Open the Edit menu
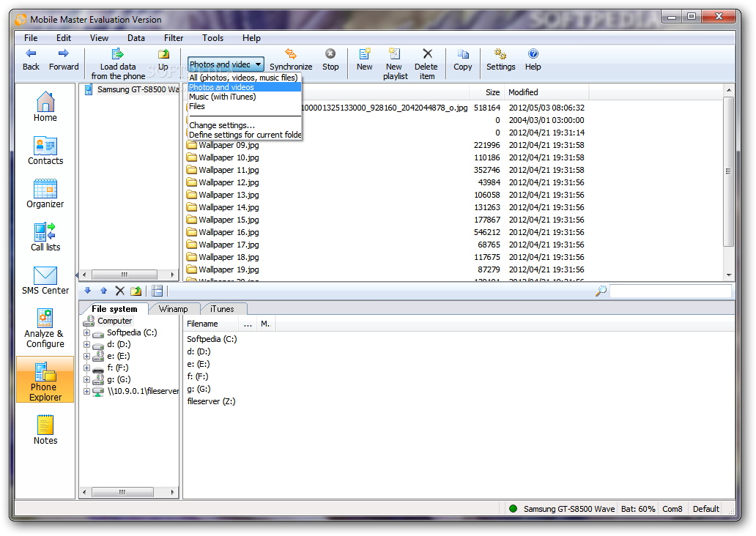 [x=63, y=38]
